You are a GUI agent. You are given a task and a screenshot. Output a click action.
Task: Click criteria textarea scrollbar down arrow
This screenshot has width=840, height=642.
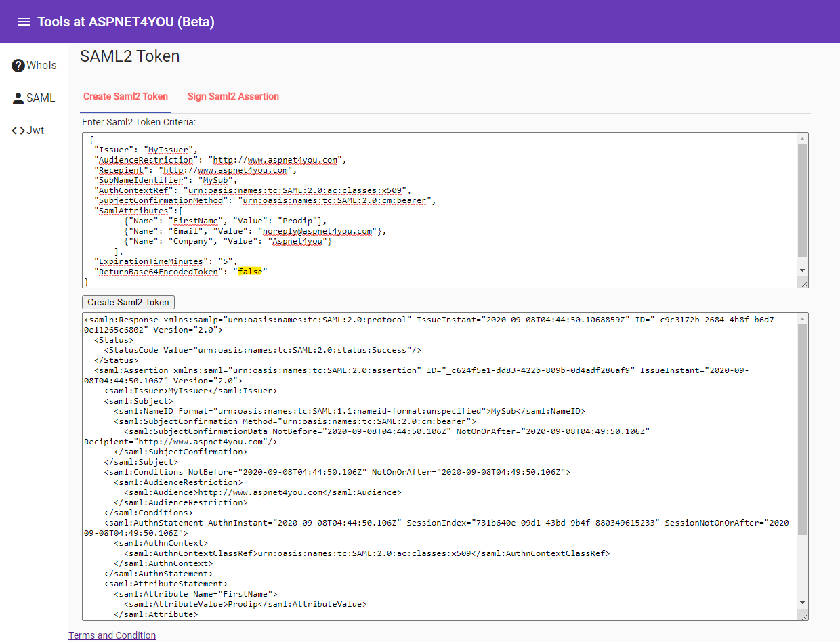pos(802,270)
